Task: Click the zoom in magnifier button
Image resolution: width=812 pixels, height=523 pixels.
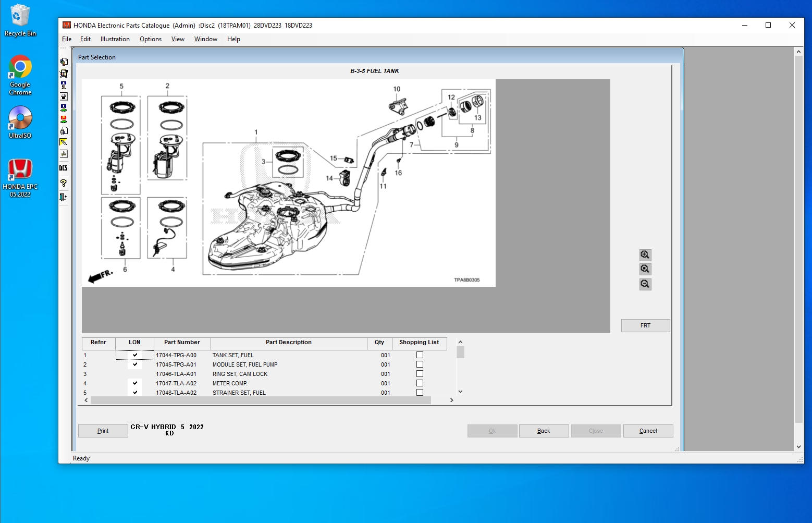Action: 645,255
